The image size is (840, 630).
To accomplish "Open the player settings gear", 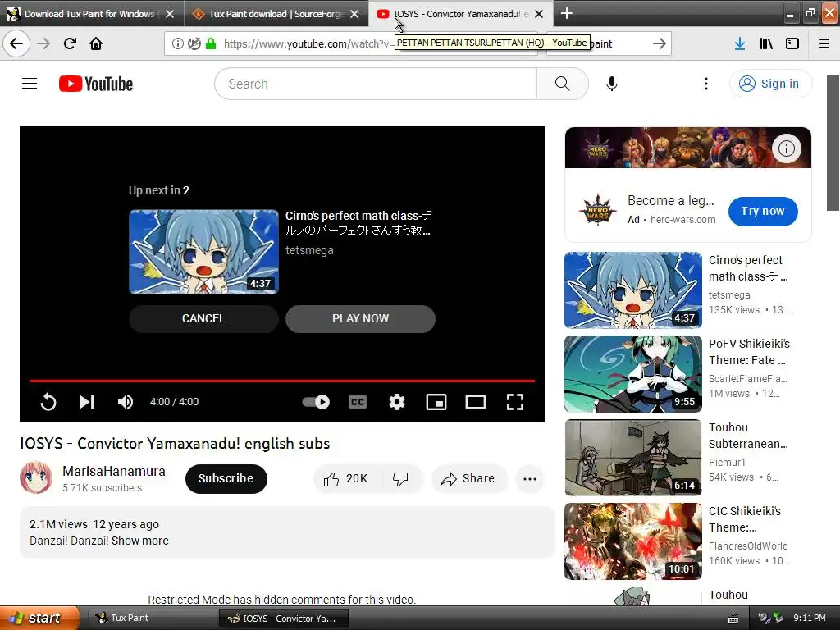I will [397, 402].
